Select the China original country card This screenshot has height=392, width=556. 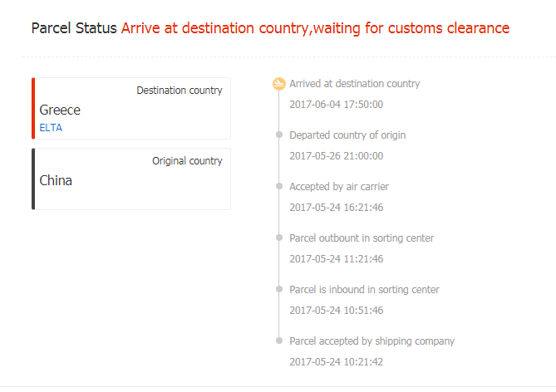pos(131,179)
